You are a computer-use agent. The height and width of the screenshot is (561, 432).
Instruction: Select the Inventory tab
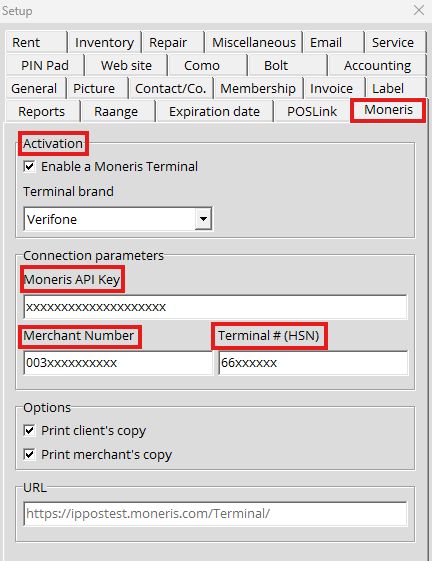coord(105,43)
